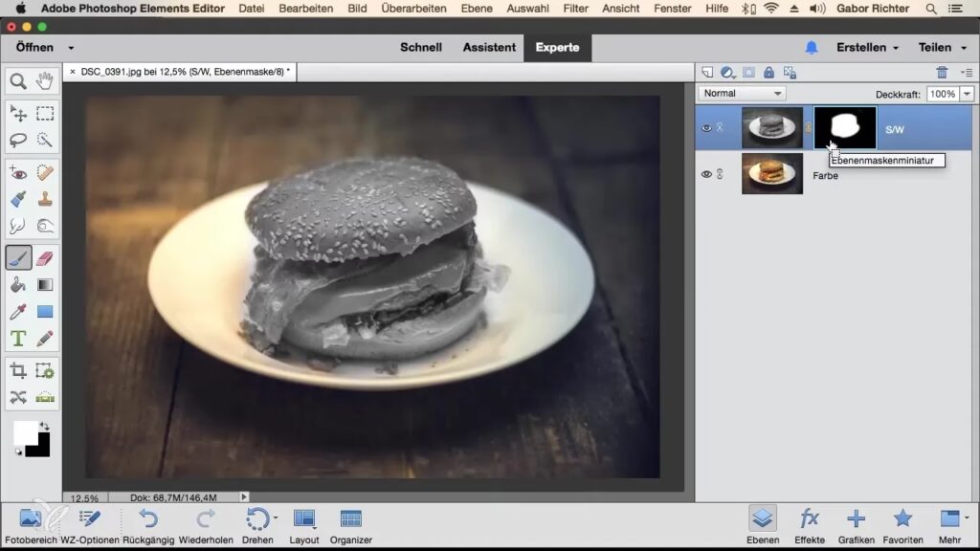
Task: Open the Filter menu
Action: (575, 9)
